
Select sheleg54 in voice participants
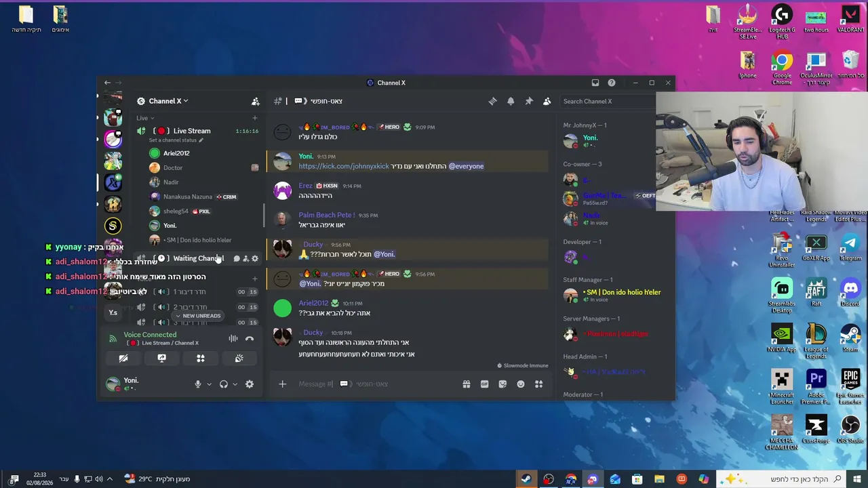[176, 211]
